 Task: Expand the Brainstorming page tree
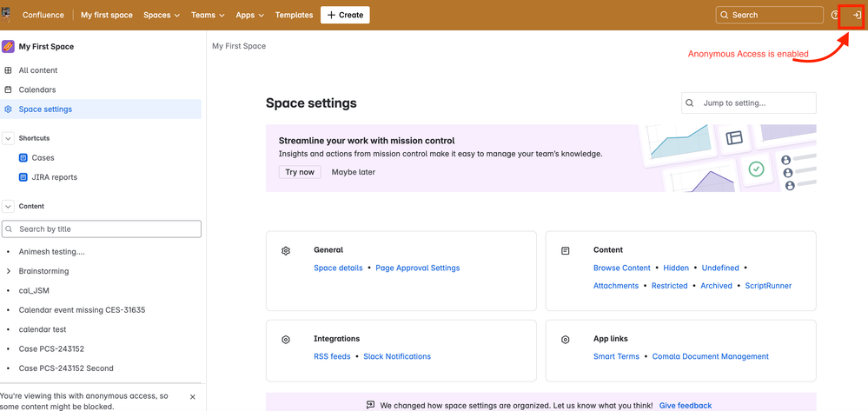coord(9,271)
